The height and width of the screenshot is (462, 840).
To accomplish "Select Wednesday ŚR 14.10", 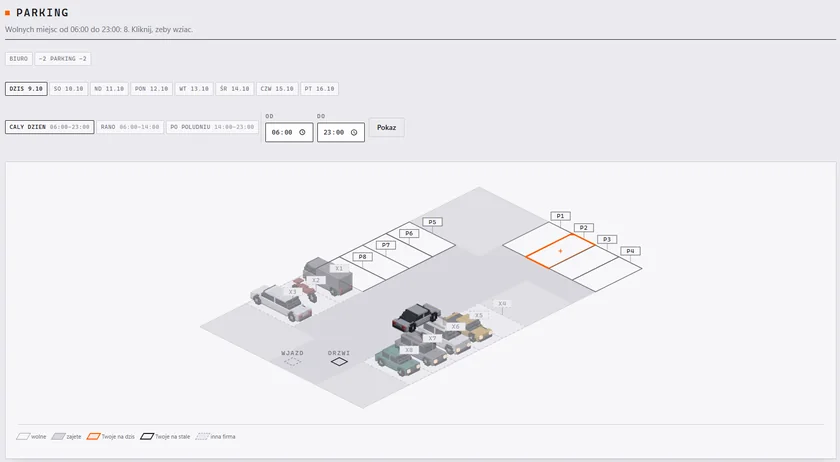I will [x=235, y=89].
